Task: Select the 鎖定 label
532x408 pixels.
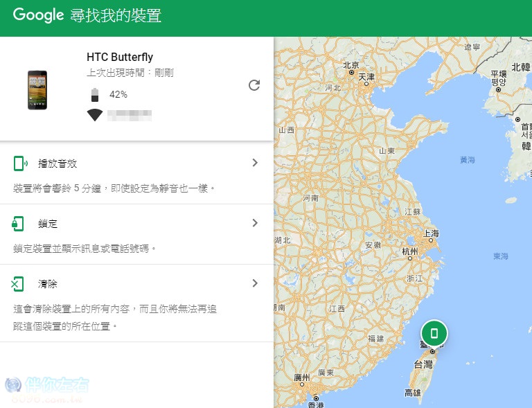Action: (48, 224)
